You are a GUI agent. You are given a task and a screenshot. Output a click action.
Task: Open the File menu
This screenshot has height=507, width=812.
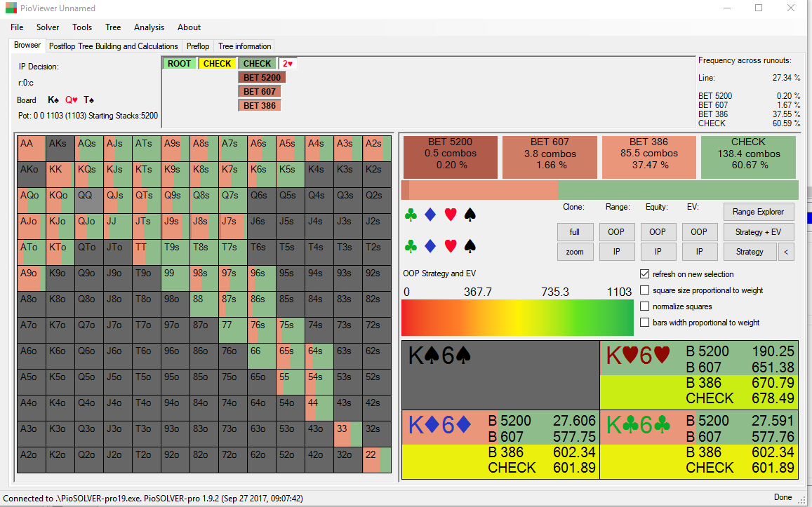[x=17, y=27]
